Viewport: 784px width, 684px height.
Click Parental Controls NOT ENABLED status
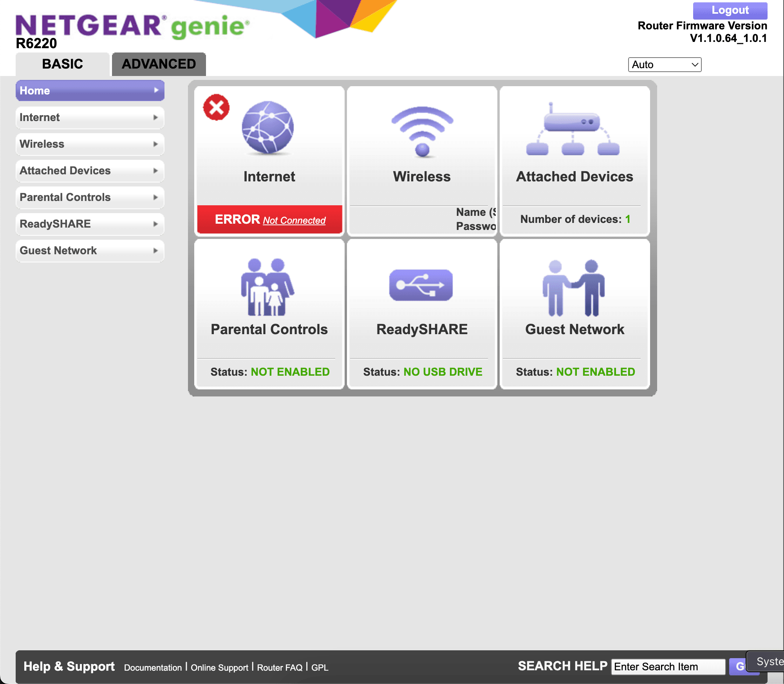coord(290,372)
